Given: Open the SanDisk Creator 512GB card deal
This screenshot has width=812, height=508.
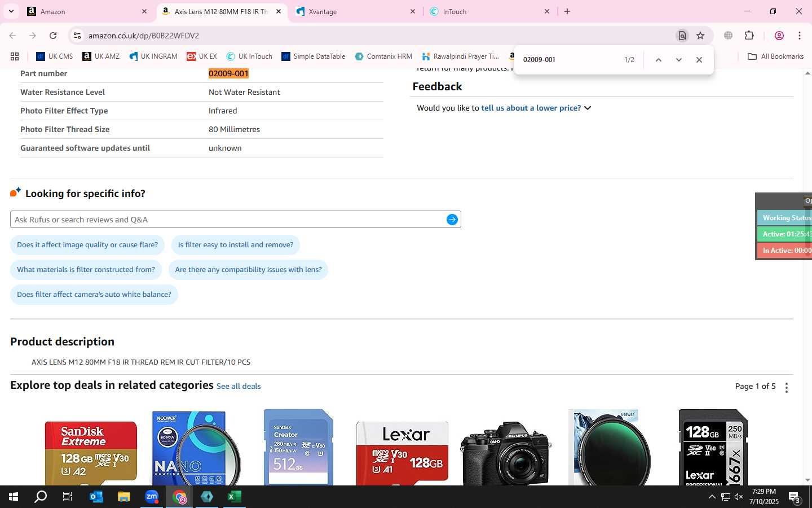Looking at the screenshot, I should [x=298, y=447].
